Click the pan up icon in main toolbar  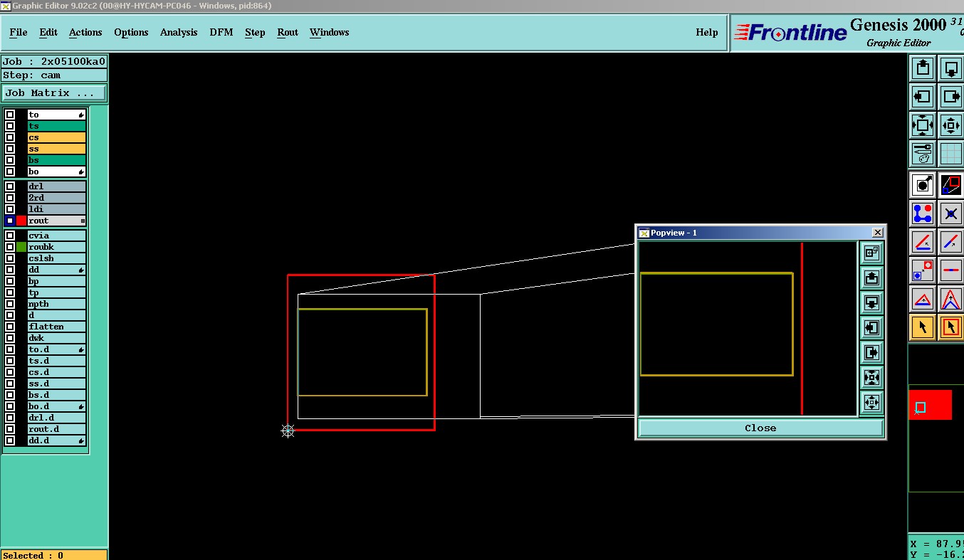click(923, 68)
